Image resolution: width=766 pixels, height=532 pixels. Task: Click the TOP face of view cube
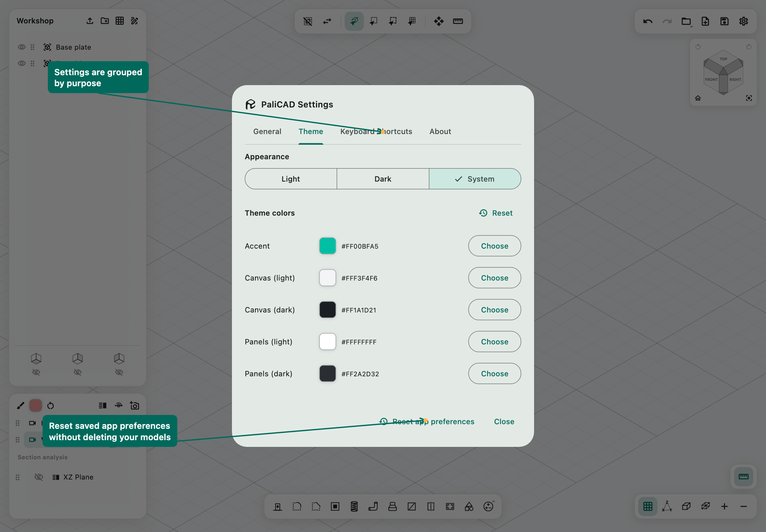[x=723, y=59]
